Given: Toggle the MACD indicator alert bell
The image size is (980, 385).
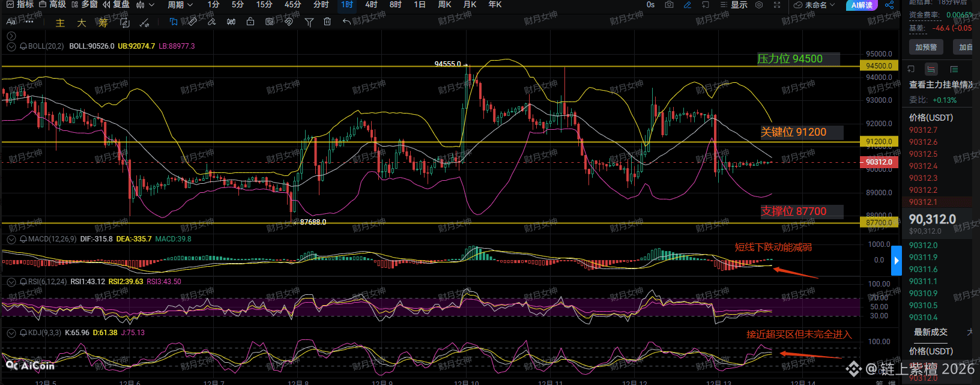Looking at the screenshot, I should tap(23, 239).
